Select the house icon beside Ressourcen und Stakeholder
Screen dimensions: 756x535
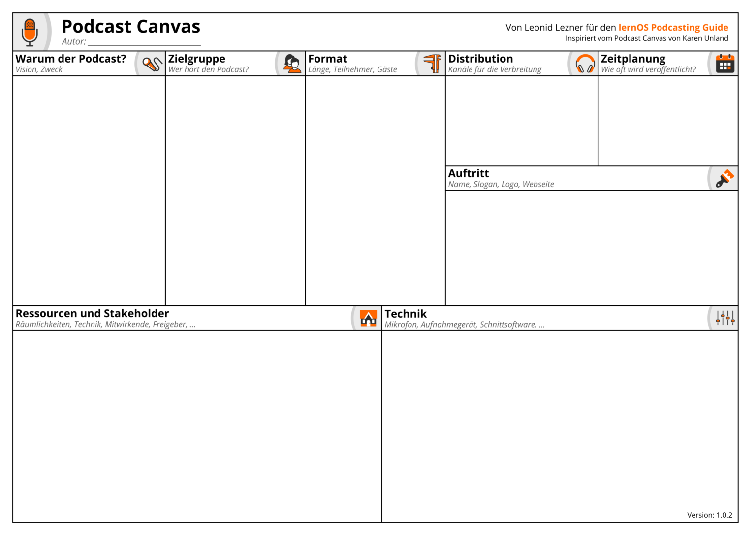367,318
